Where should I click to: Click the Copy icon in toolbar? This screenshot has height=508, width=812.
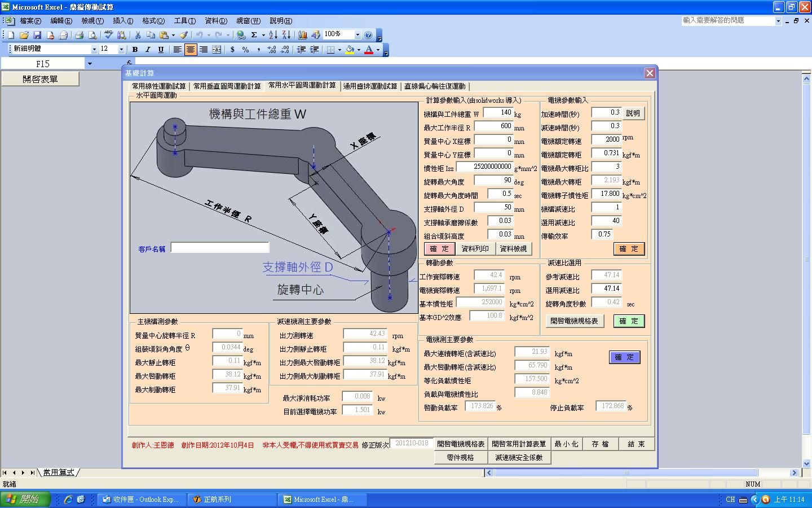click(151, 35)
